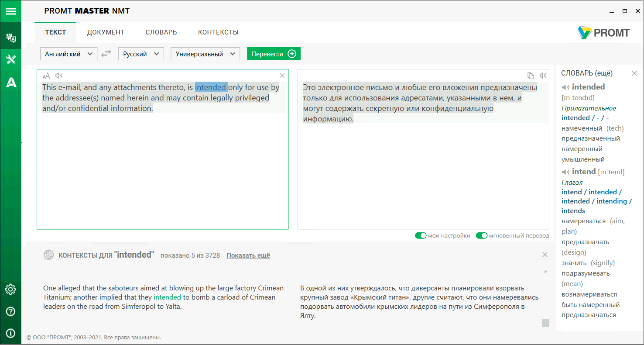Image resolution: width=644 pixels, height=345 pixels.
Task: Select translation "намереваться" in dictionary
Action: tap(583, 221)
